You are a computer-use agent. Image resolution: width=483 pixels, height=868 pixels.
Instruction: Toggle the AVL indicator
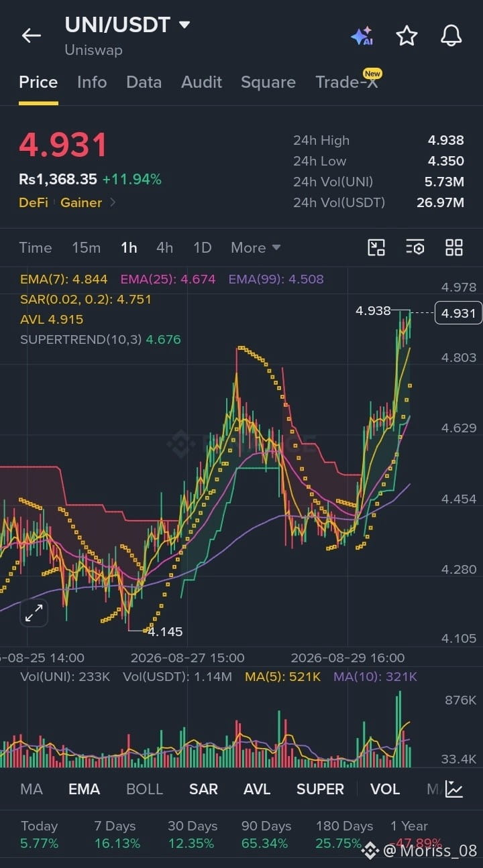[257, 789]
